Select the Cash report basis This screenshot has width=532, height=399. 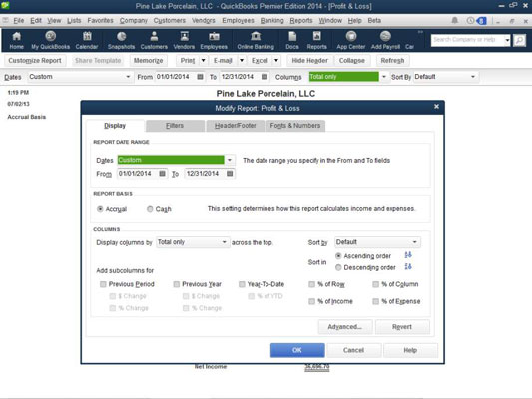click(x=150, y=209)
